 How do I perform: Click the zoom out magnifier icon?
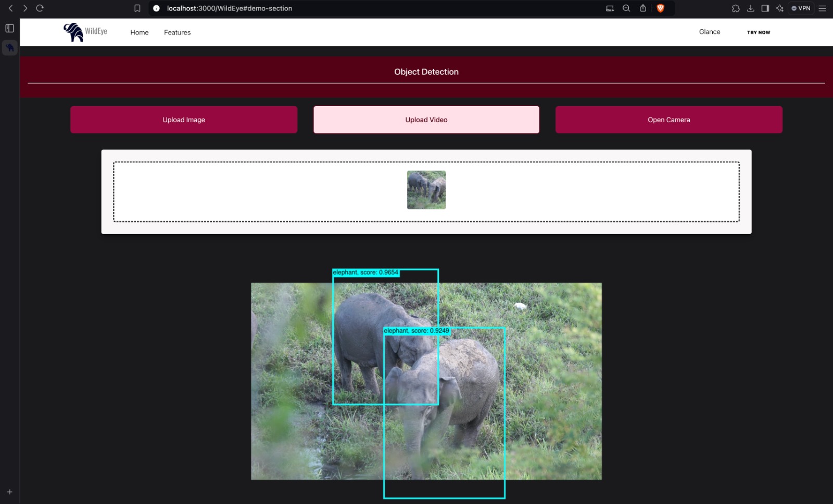(x=626, y=8)
